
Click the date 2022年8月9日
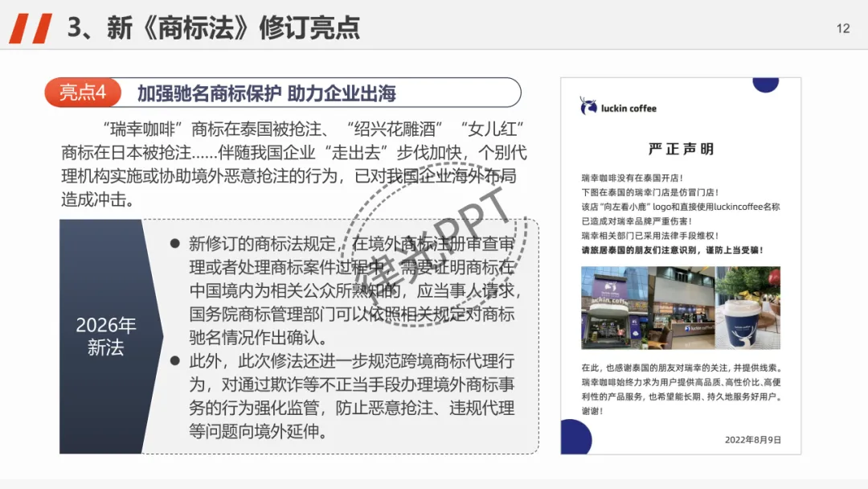(x=753, y=440)
